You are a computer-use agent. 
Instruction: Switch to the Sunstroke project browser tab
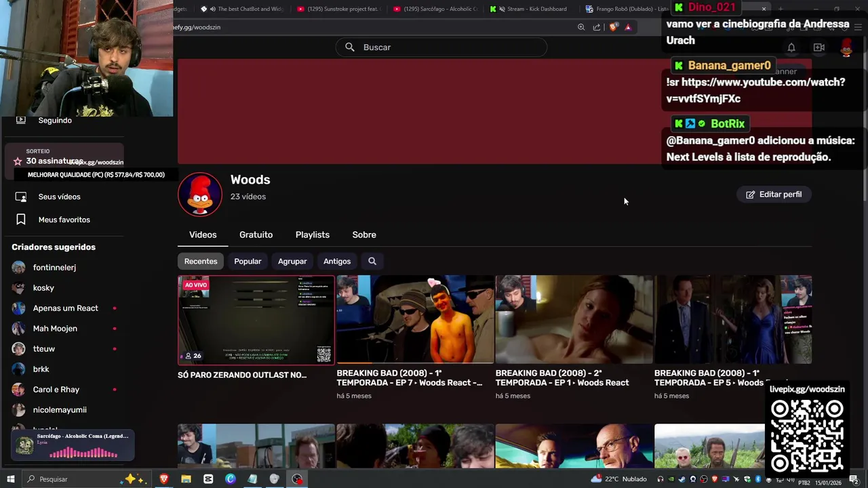click(x=339, y=9)
